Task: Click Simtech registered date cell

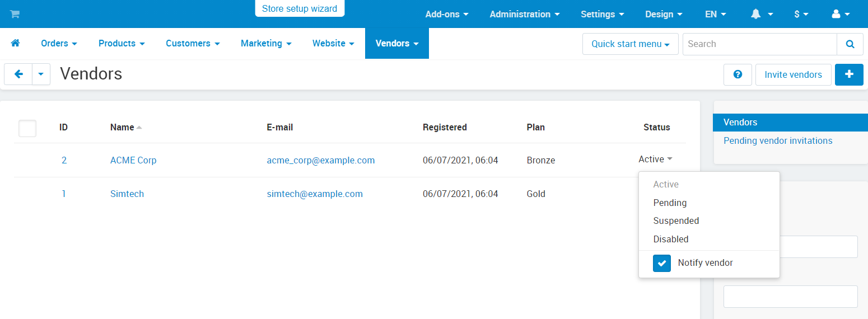Action: (x=460, y=194)
